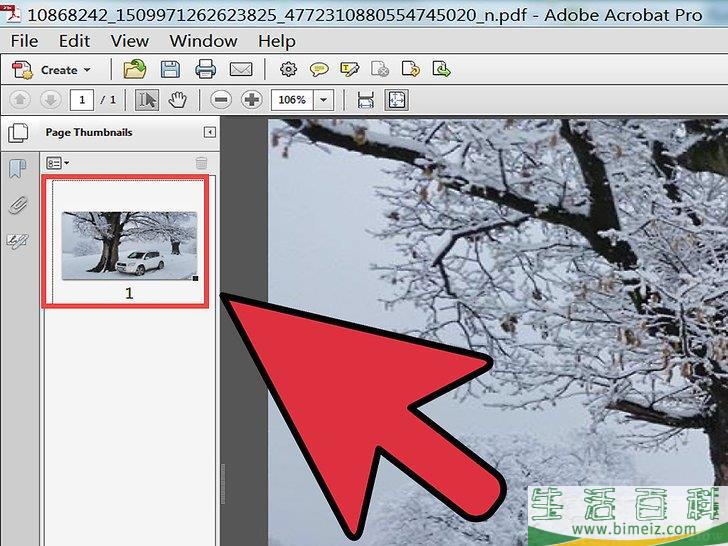The image size is (728, 546).
Task: Click the page with orange arrow icon
Action: pos(411,70)
